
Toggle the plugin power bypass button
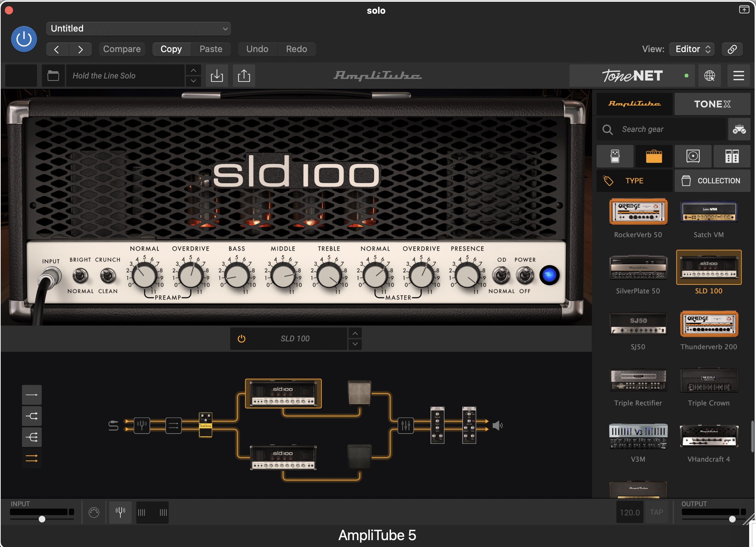click(x=24, y=39)
